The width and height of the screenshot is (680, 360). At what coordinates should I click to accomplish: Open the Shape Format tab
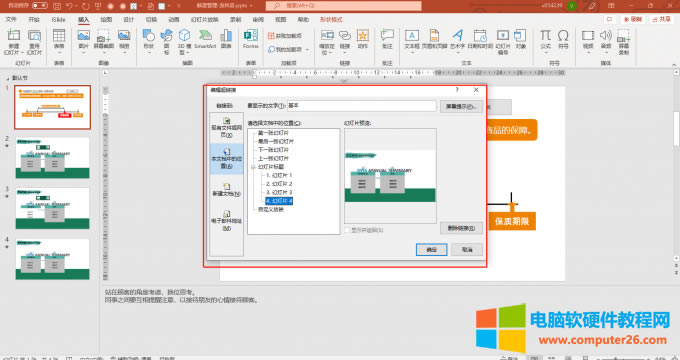coord(331,20)
